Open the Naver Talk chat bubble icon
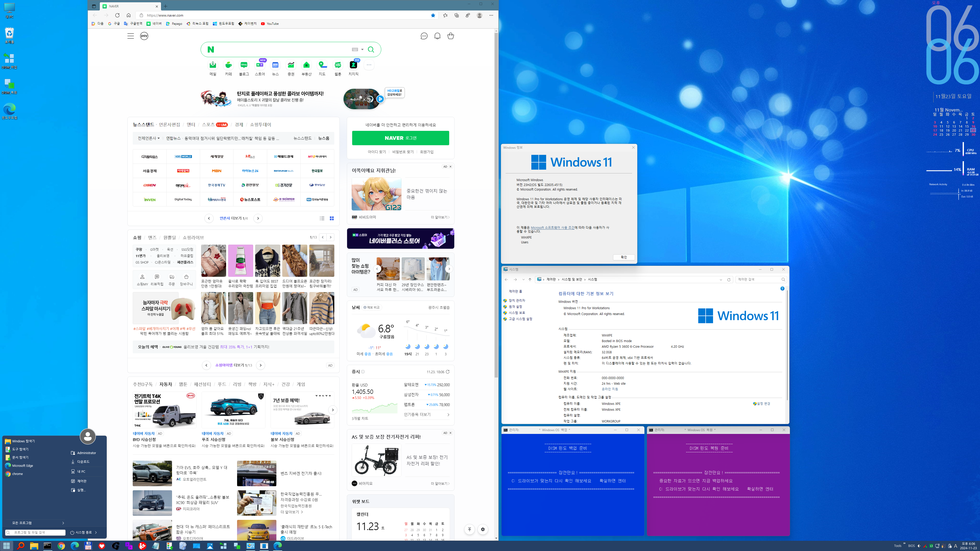 [424, 36]
